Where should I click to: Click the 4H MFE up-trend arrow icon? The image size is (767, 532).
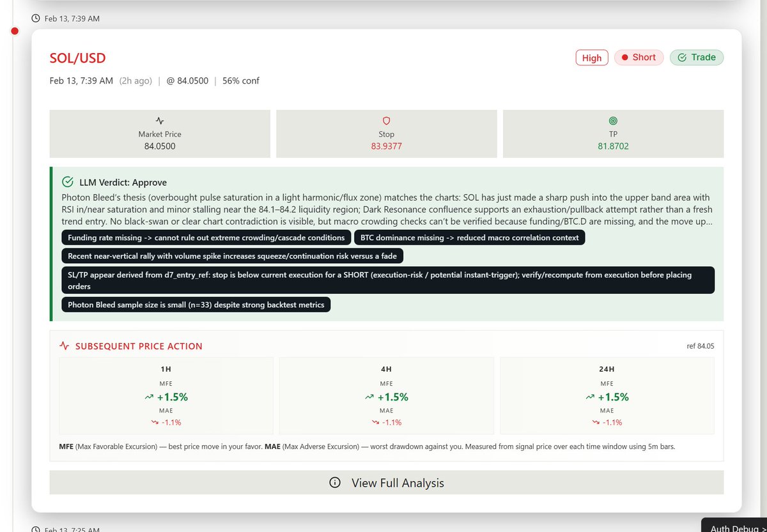pos(370,397)
